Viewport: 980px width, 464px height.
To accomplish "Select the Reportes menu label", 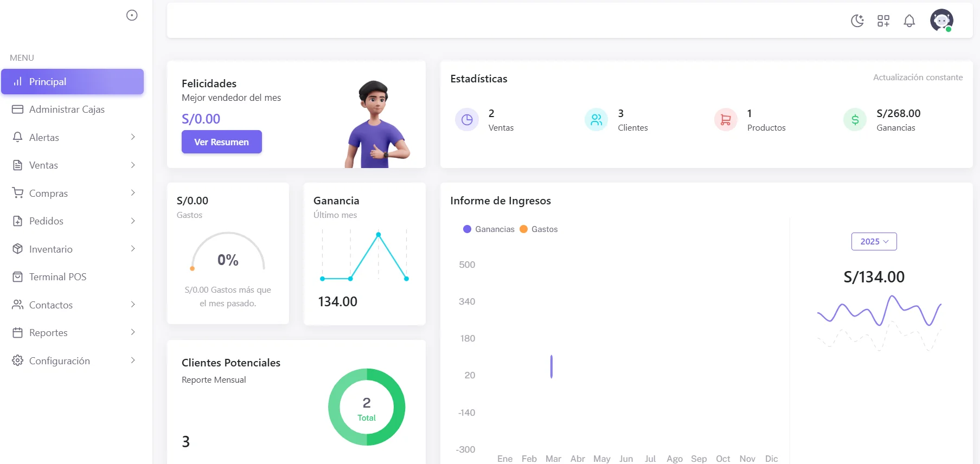I will [48, 333].
